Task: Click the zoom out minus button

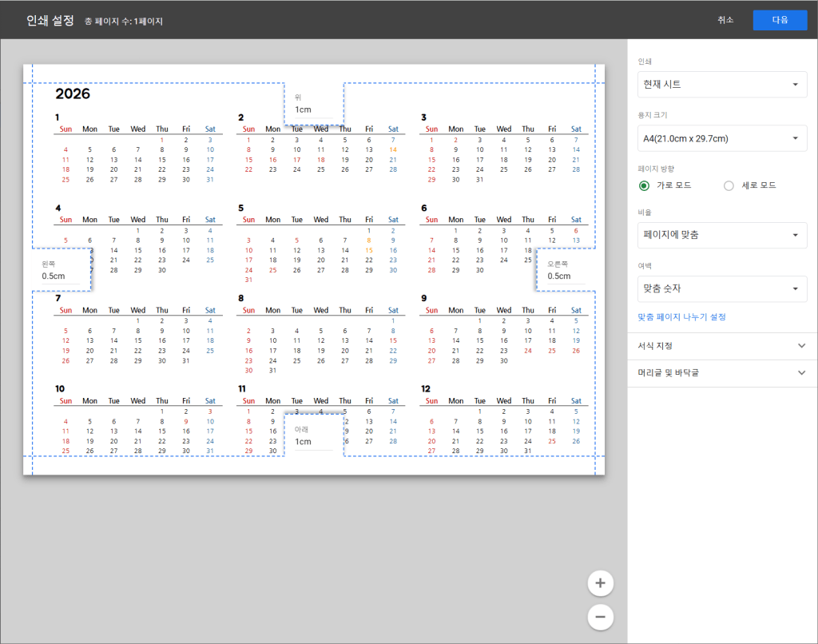Action: pyautogui.click(x=600, y=617)
